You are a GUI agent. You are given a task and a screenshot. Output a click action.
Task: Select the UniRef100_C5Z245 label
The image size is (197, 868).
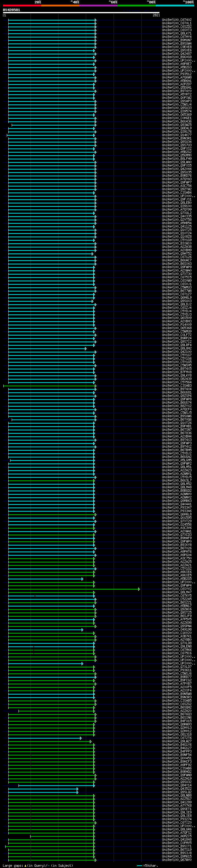(x=177, y=600)
